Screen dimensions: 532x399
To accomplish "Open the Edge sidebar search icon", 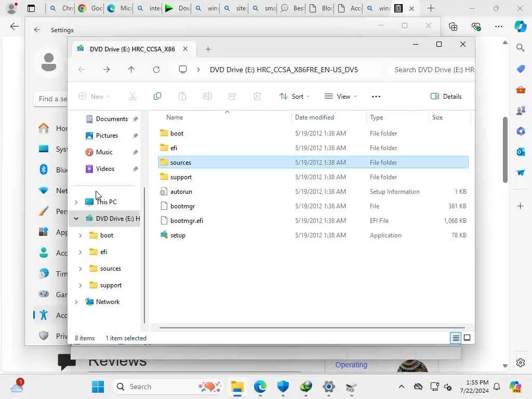I will [x=521, y=47].
